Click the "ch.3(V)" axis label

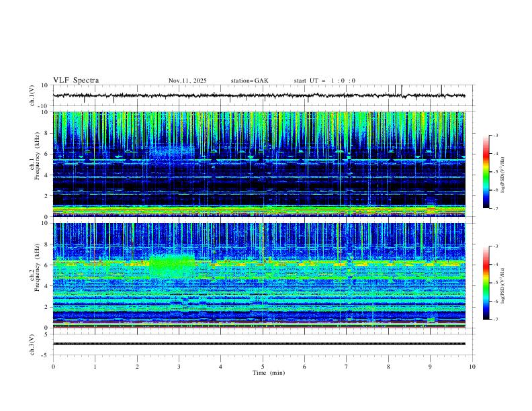pyautogui.click(x=32, y=345)
